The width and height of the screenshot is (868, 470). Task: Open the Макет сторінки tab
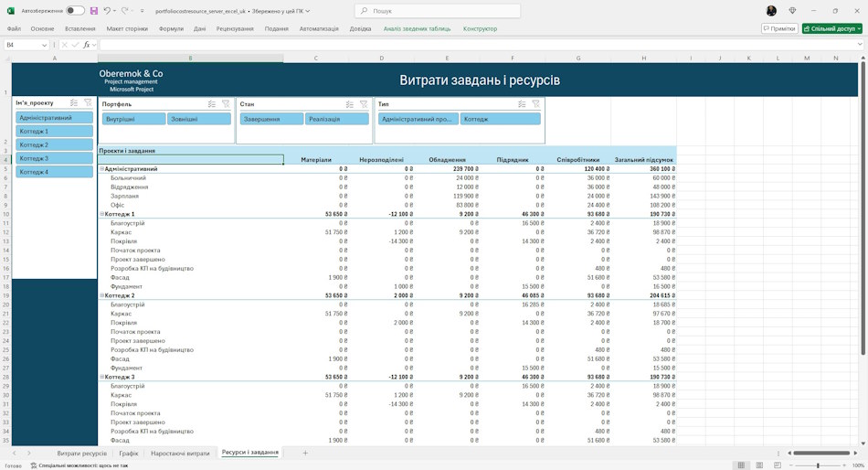pyautogui.click(x=127, y=29)
